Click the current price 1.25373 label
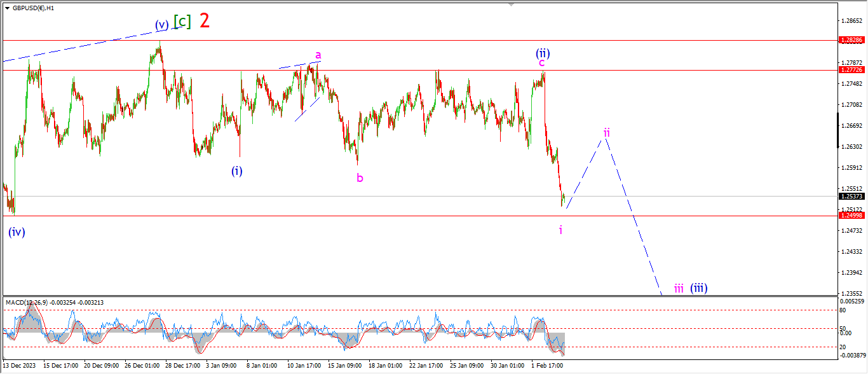Viewport: 868px width, 374px height. pos(850,196)
